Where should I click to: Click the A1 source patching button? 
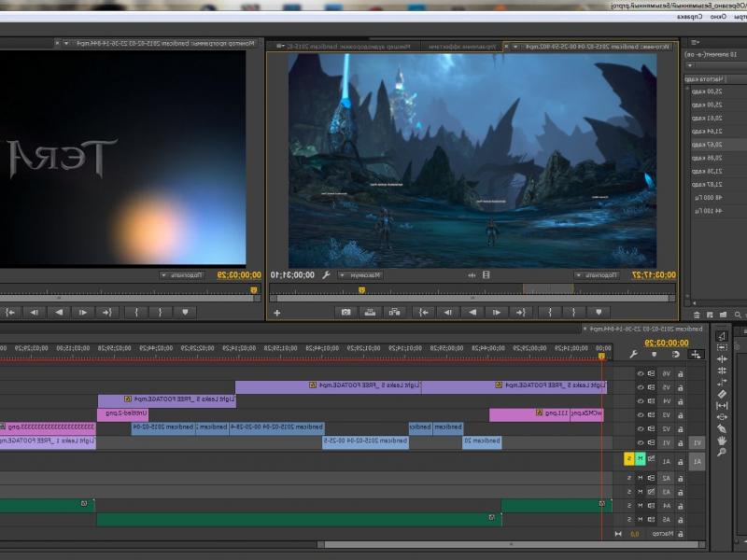click(697, 461)
